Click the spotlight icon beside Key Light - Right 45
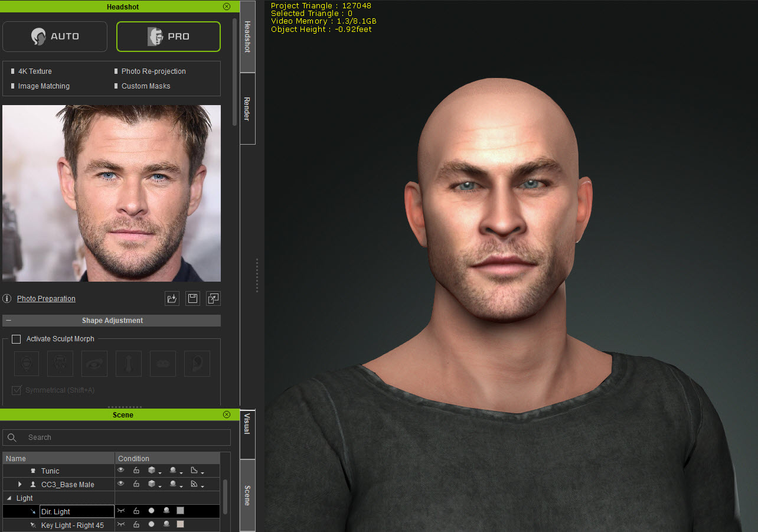The image size is (758, 532). [33, 526]
